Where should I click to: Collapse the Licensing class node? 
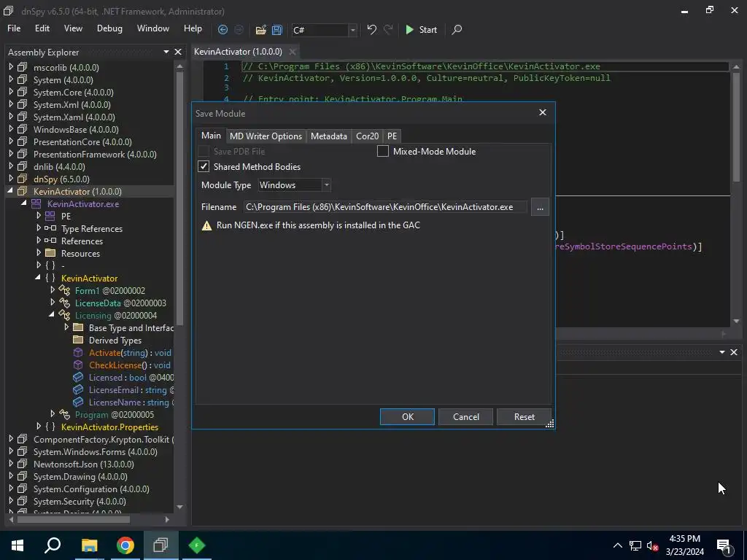[52, 315]
